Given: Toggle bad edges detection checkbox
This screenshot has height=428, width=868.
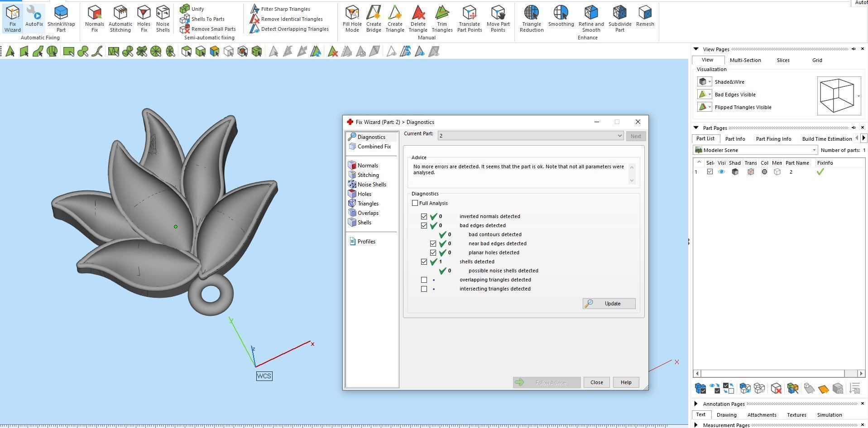Looking at the screenshot, I should pyautogui.click(x=424, y=225).
